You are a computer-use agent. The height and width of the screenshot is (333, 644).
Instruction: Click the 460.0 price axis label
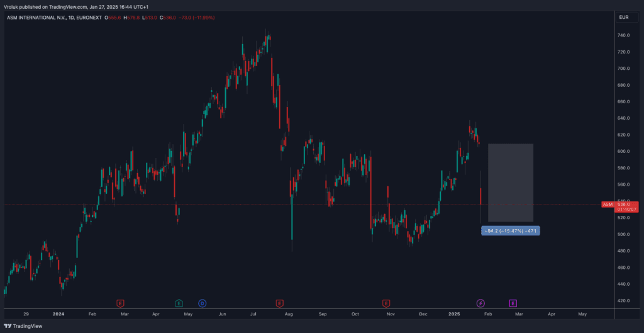click(x=624, y=268)
